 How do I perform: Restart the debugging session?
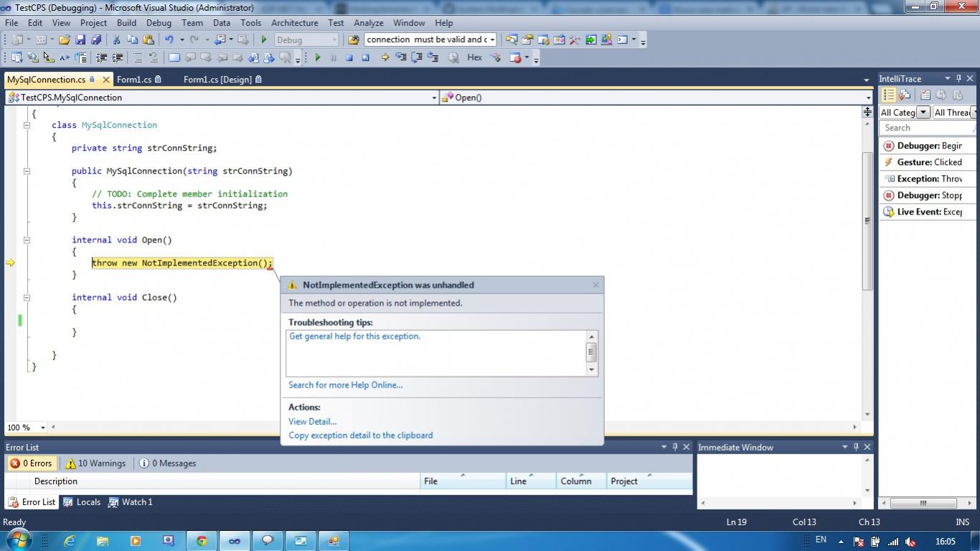tap(365, 57)
